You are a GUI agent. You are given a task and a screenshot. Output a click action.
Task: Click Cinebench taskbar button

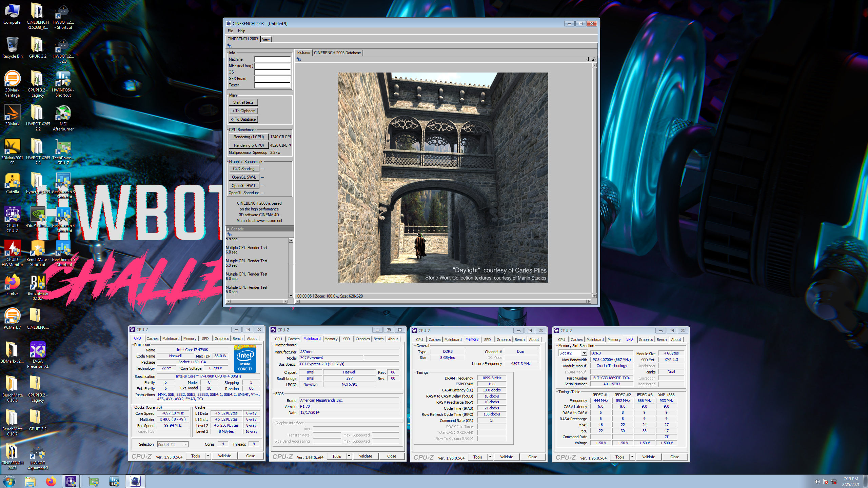point(135,481)
